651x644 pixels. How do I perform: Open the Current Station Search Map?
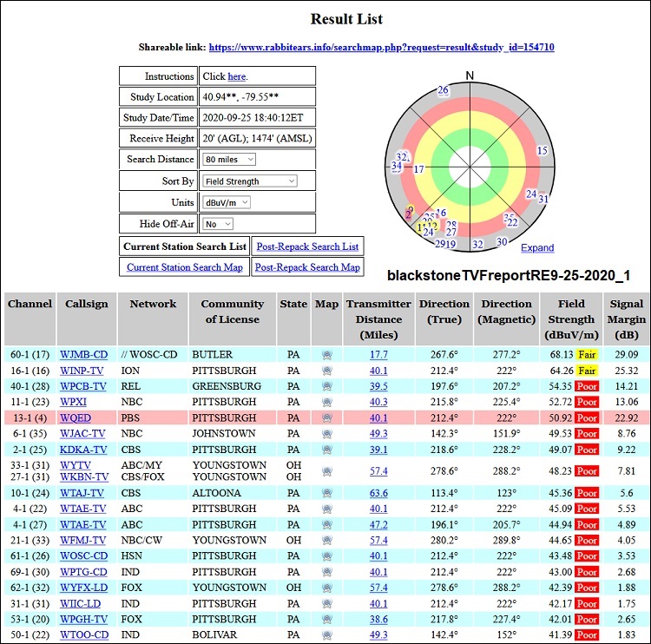coord(184,267)
